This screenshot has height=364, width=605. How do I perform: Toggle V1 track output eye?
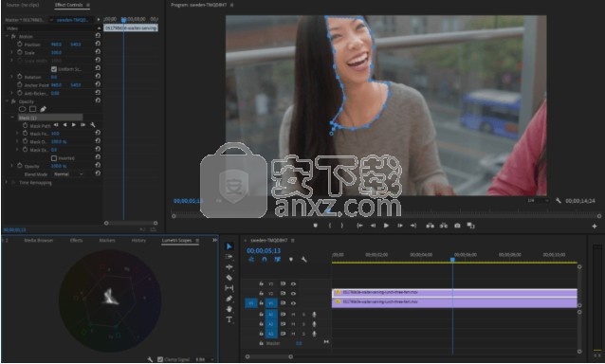point(293,303)
